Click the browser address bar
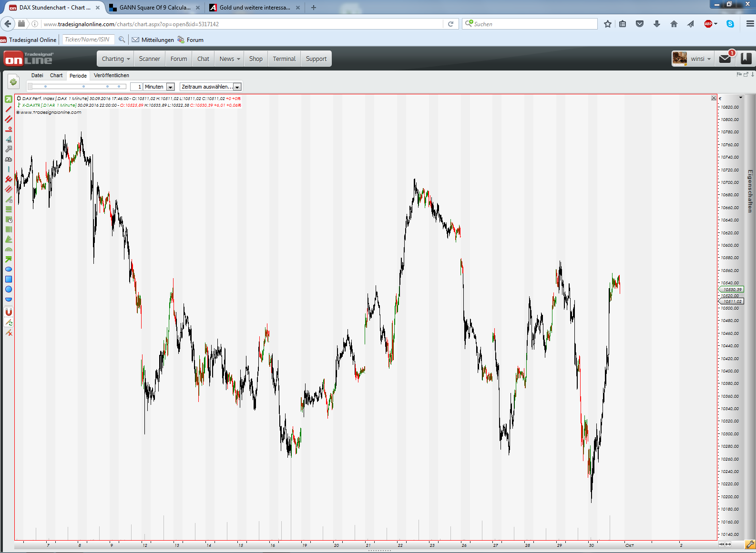756x553 pixels. tap(243, 24)
